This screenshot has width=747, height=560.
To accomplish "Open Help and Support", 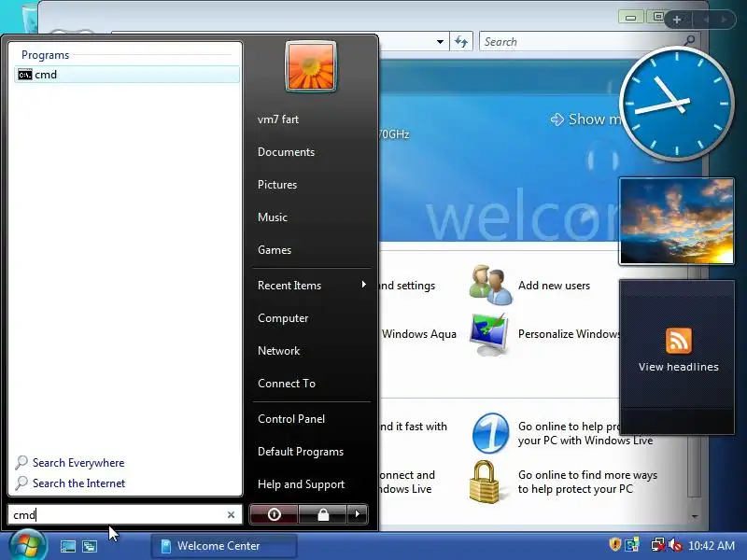I will click(301, 484).
